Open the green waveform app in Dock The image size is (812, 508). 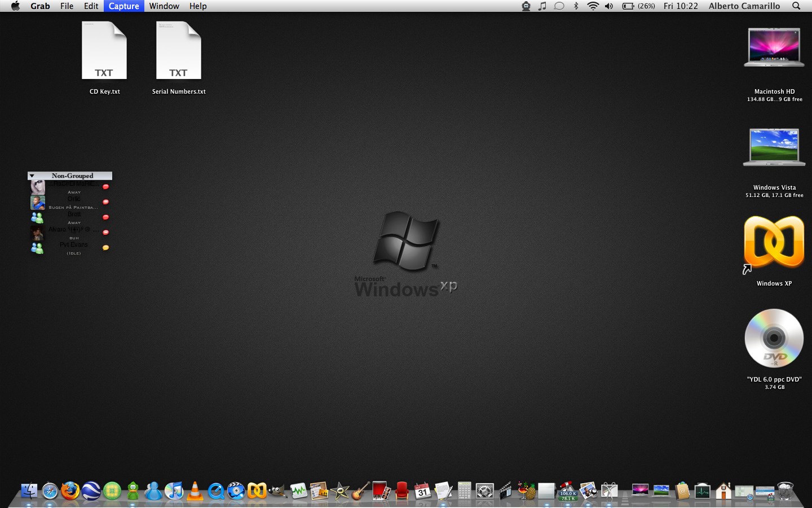(298, 491)
